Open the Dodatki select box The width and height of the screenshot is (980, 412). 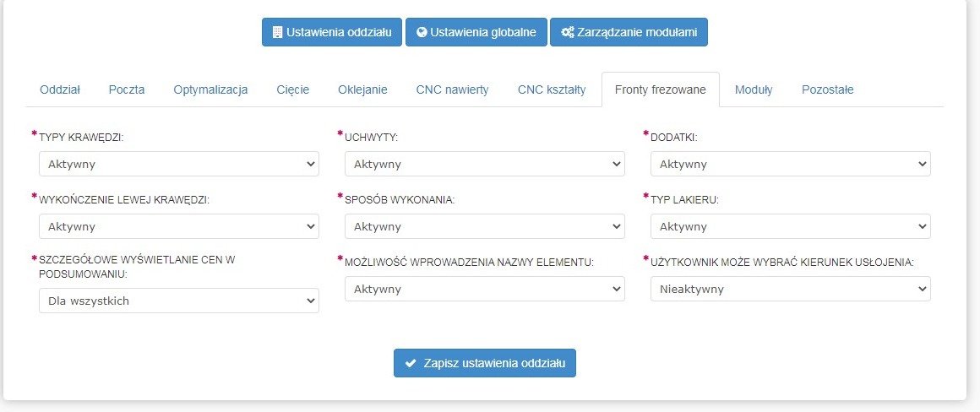click(x=791, y=164)
